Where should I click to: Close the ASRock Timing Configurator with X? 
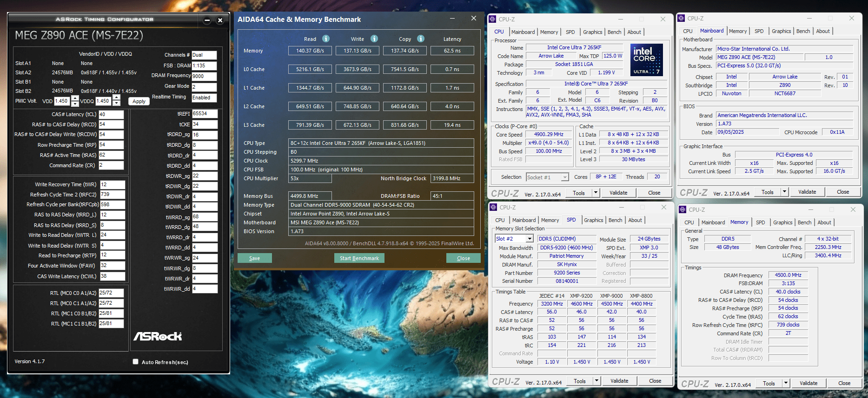(220, 20)
